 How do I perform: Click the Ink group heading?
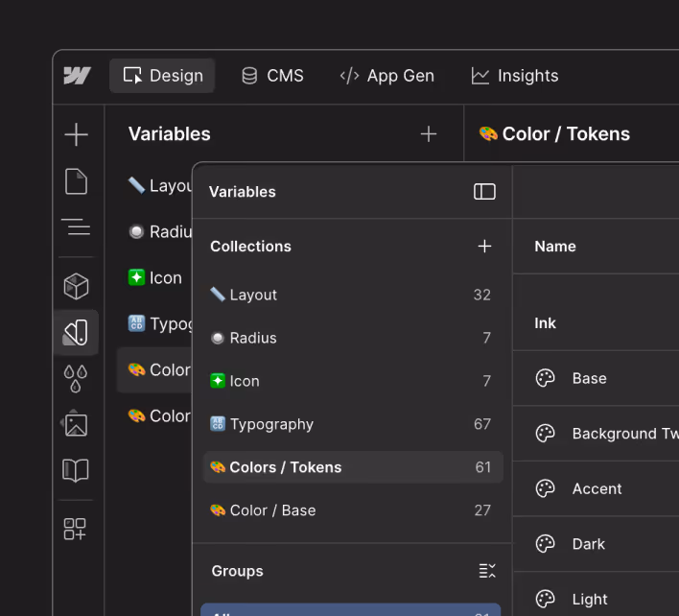tap(545, 323)
